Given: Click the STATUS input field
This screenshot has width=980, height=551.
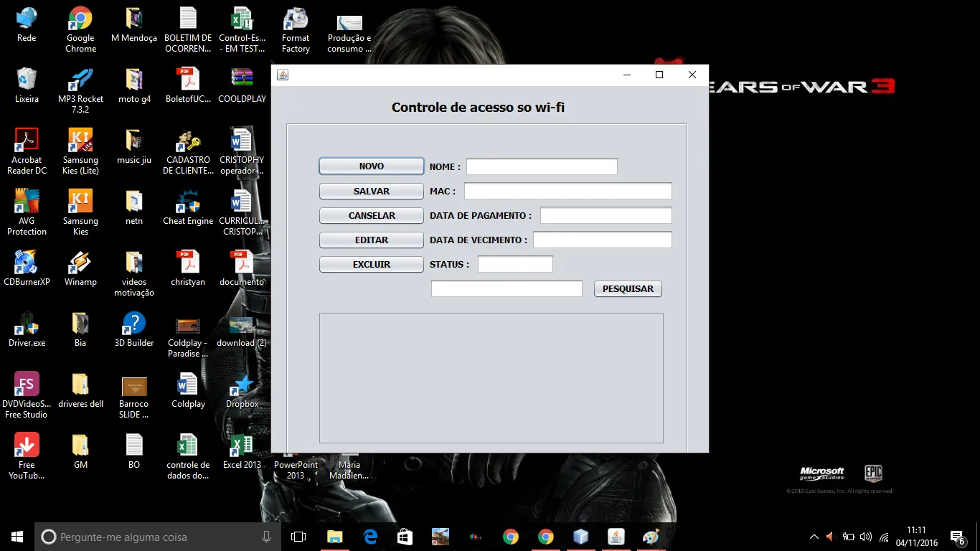Looking at the screenshot, I should click(x=515, y=264).
